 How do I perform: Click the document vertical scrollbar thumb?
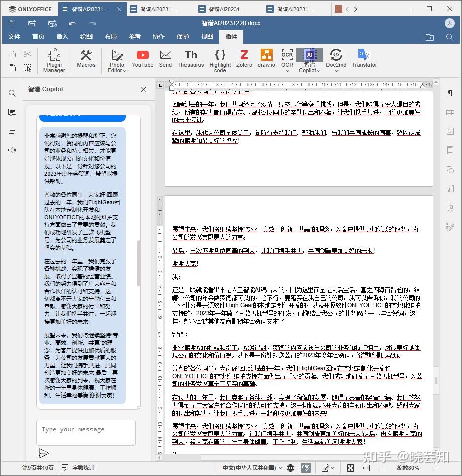[436, 381]
